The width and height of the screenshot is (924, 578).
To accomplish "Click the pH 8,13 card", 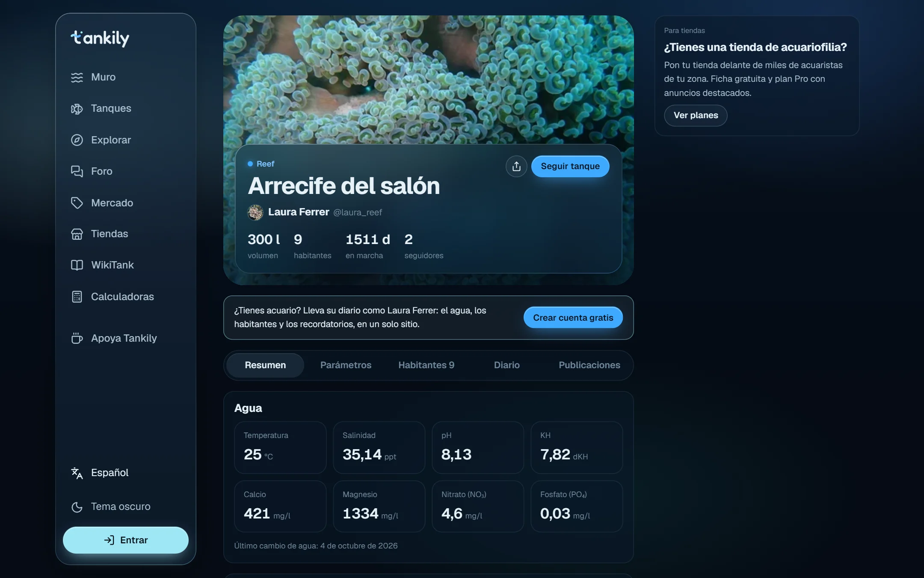I will (x=478, y=448).
